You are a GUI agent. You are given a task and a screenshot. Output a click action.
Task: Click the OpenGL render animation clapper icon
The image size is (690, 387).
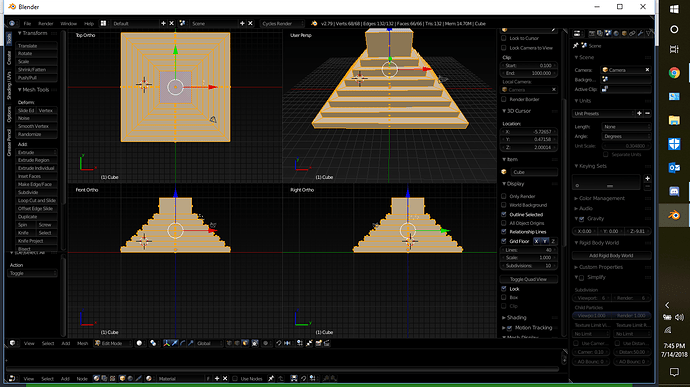pyautogui.click(x=327, y=343)
